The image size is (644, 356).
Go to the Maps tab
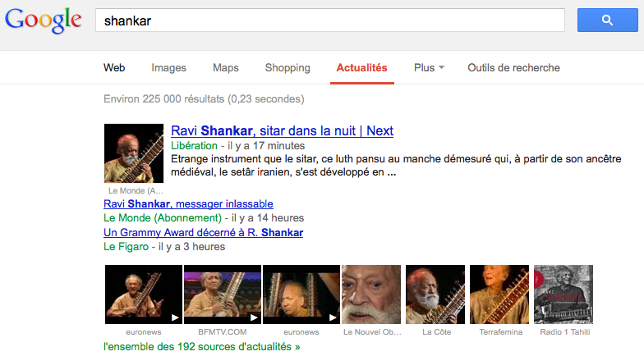[x=225, y=67]
